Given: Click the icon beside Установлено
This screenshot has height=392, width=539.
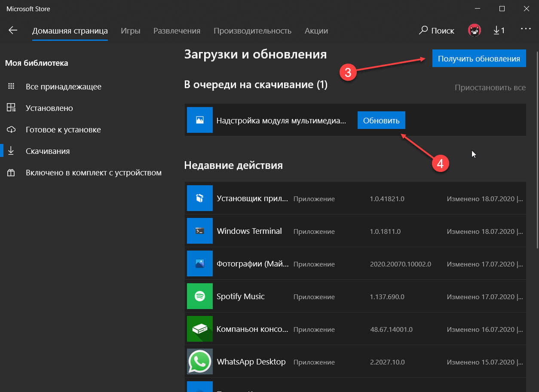Looking at the screenshot, I should click(x=11, y=108).
